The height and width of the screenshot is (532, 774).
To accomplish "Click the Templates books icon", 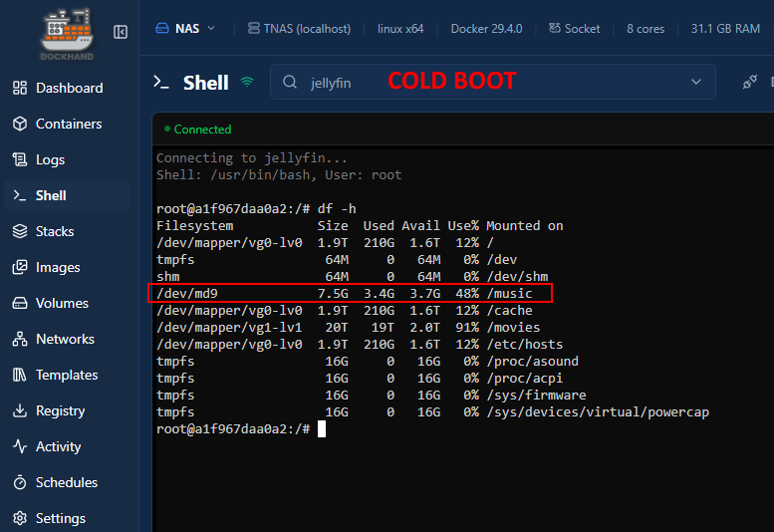I will (x=20, y=375).
